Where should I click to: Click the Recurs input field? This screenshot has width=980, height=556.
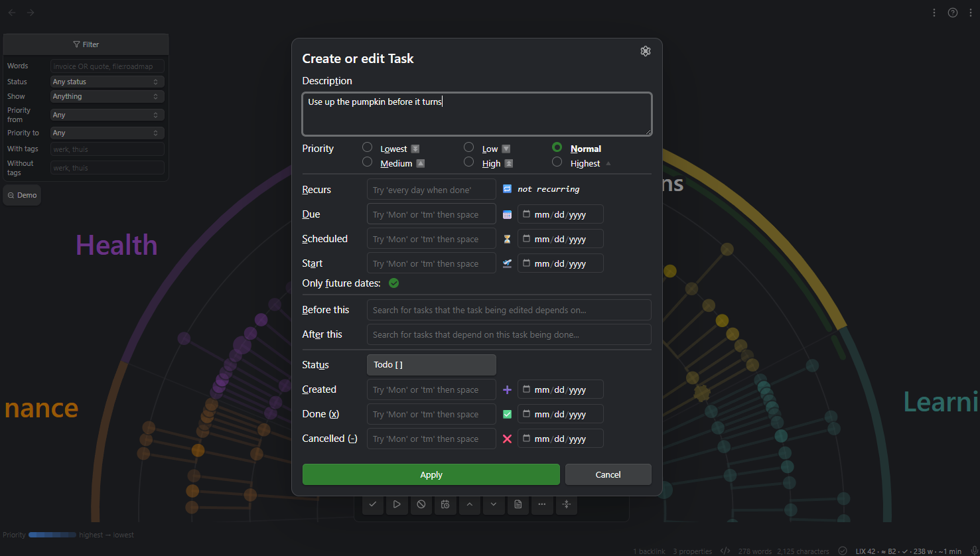tap(431, 190)
